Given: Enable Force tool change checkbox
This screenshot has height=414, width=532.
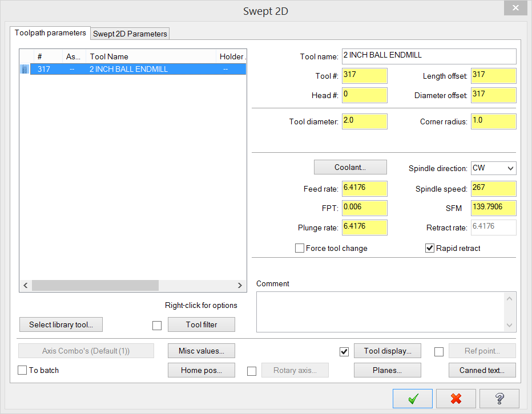Looking at the screenshot, I should click(x=299, y=248).
